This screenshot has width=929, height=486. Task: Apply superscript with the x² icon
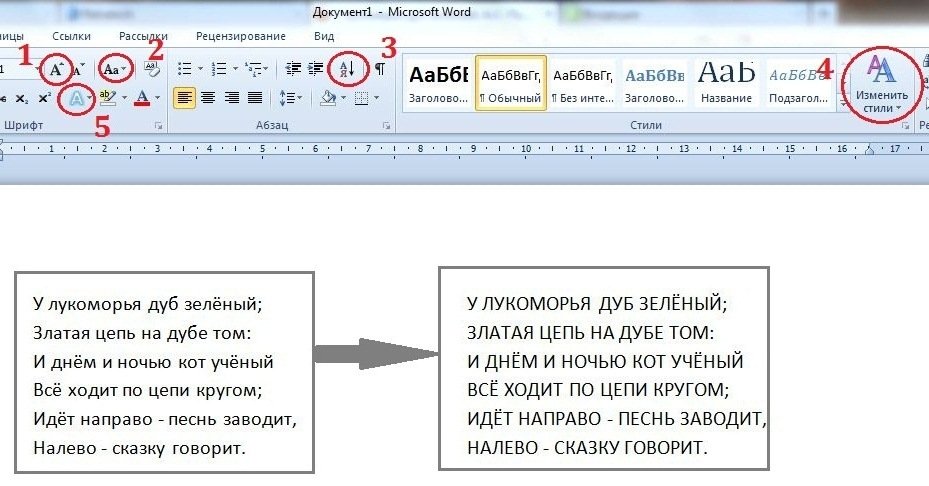[45, 98]
